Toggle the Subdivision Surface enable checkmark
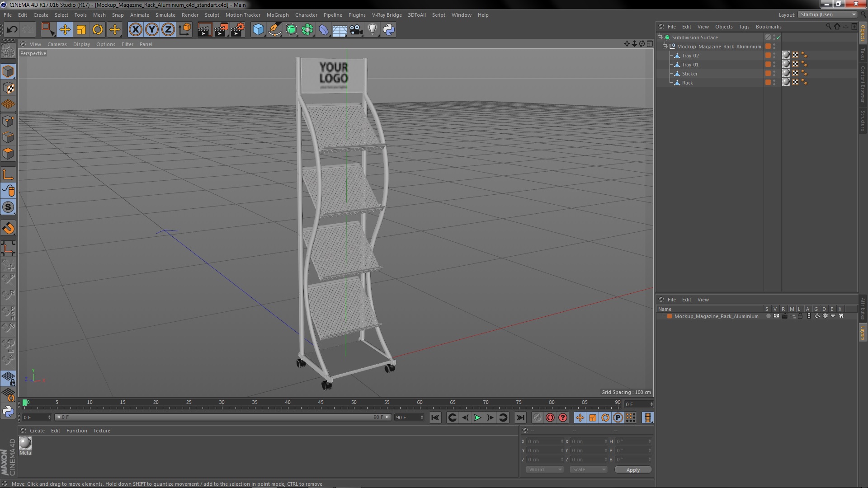 (778, 38)
